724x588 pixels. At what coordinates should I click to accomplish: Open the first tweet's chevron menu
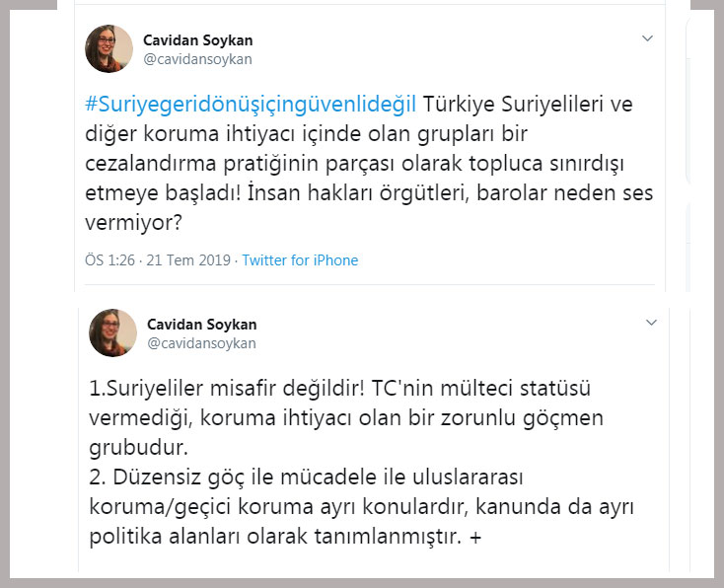(648, 38)
